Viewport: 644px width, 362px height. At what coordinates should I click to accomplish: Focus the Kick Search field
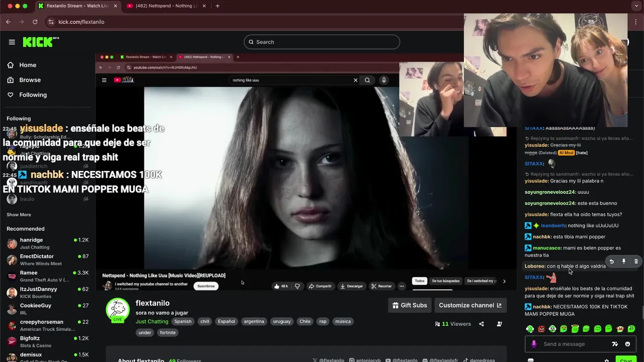pos(322,42)
